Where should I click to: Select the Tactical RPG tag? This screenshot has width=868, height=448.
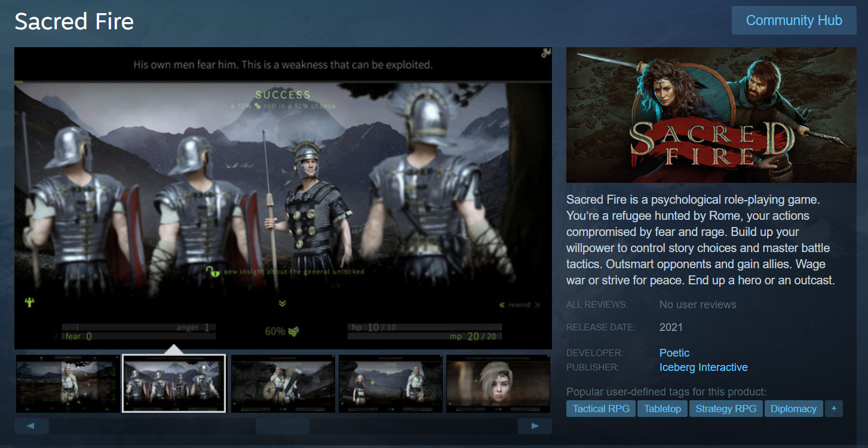601,409
